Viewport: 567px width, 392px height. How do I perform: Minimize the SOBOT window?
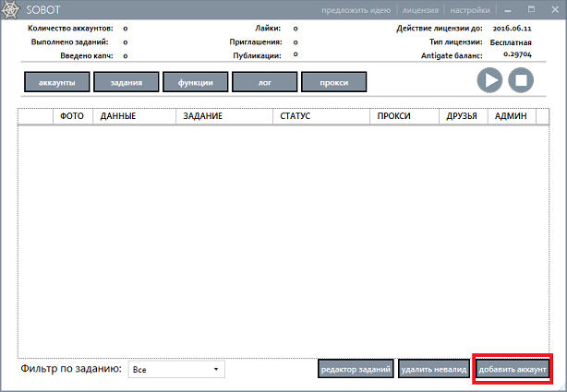pyautogui.click(x=505, y=10)
